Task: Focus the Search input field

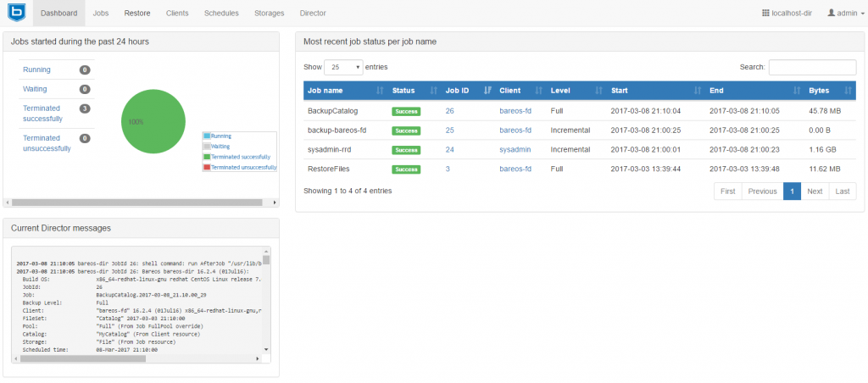Action: [x=811, y=67]
